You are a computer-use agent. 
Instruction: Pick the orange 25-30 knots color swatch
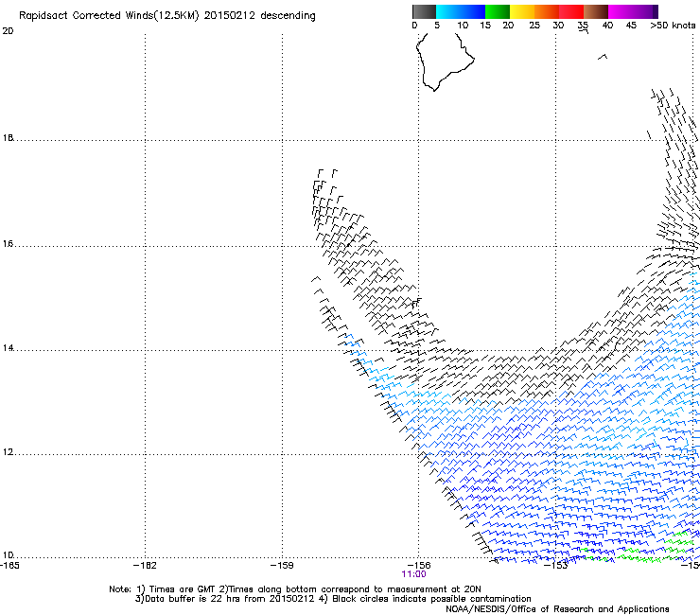click(x=547, y=11)
